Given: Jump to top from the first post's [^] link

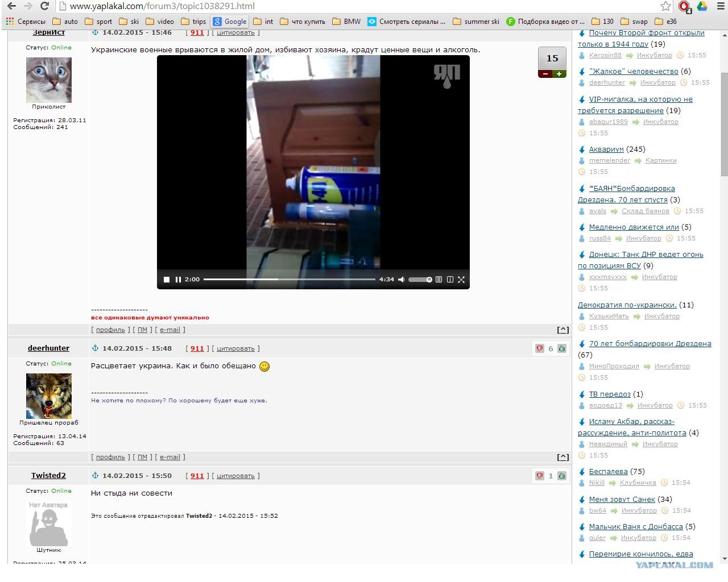Looking at the screenshot, I should coord(562,330).
